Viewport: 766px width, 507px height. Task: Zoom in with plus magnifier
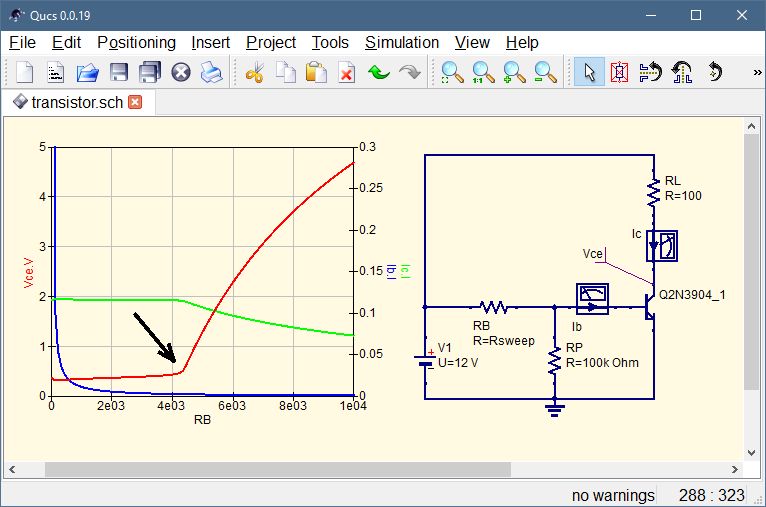click(514, 73)
